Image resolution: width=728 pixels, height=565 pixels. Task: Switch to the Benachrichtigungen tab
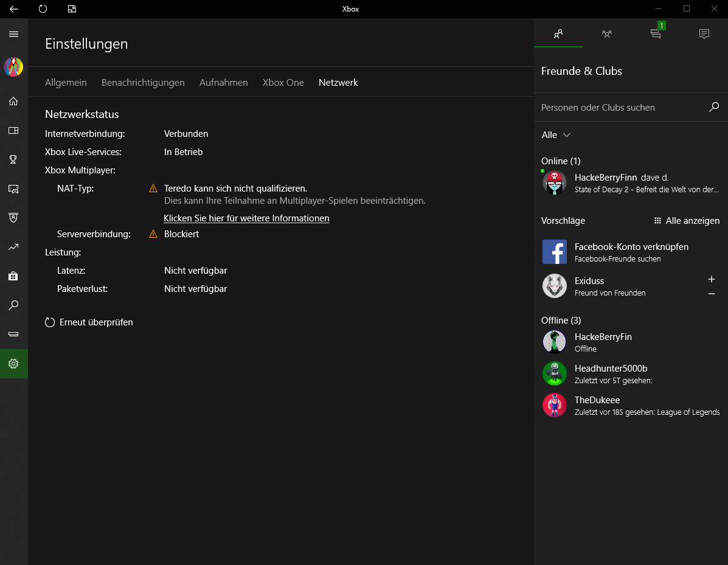pos(143,83)
